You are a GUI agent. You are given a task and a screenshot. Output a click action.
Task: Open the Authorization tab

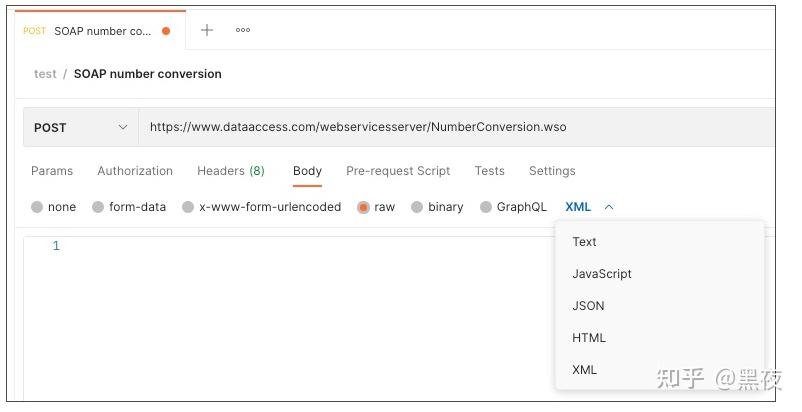pyautogui.click(x=135, y=171)
